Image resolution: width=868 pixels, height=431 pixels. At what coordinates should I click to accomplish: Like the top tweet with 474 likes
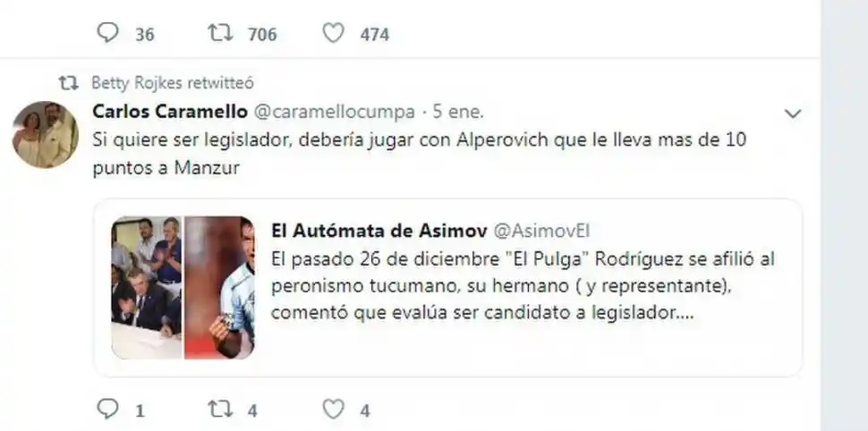click(x=333, y=33)
